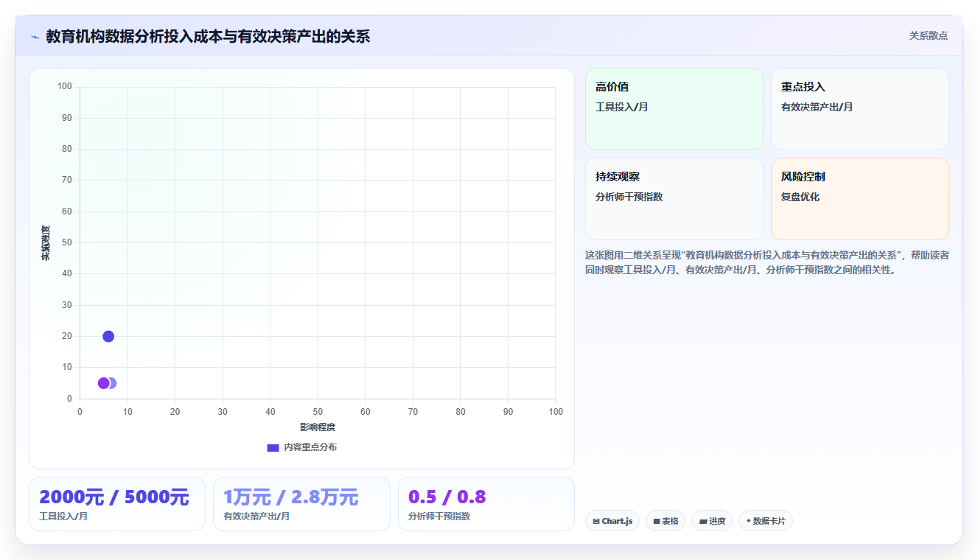Click the icon inside the Chart.js tag
Screen dimensions: 978x560
[x=596, y=521]
